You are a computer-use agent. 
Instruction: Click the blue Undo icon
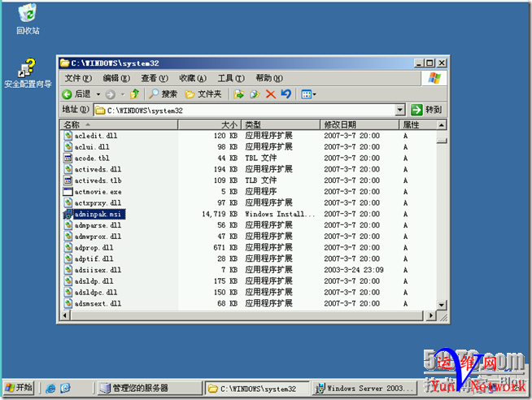[x=286, y=93]
